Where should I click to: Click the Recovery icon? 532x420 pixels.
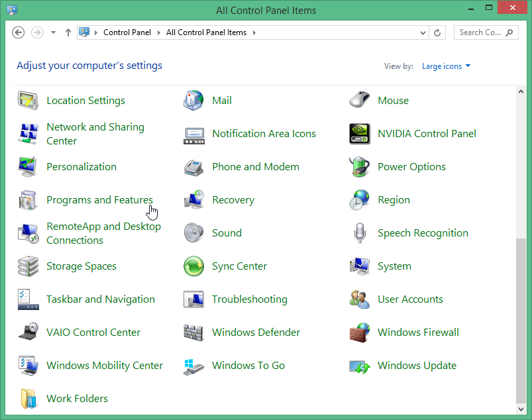tap(193, 200)
